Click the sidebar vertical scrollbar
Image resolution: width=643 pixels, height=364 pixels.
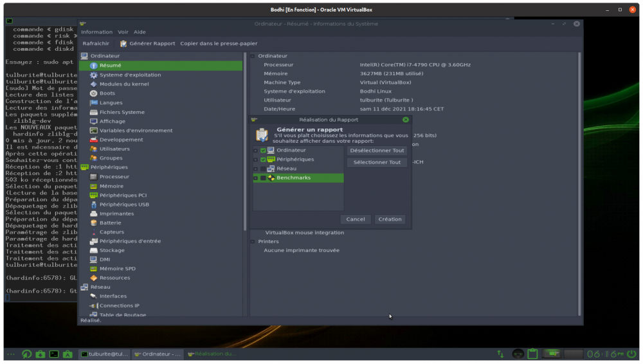pos(245,141)
